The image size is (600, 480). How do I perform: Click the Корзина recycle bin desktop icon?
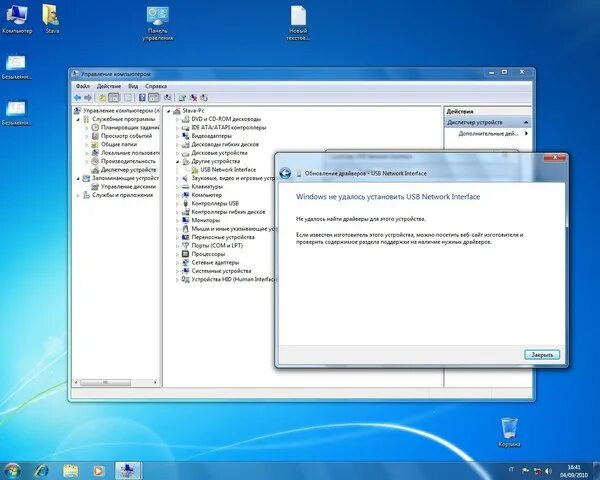click(509, 432)
